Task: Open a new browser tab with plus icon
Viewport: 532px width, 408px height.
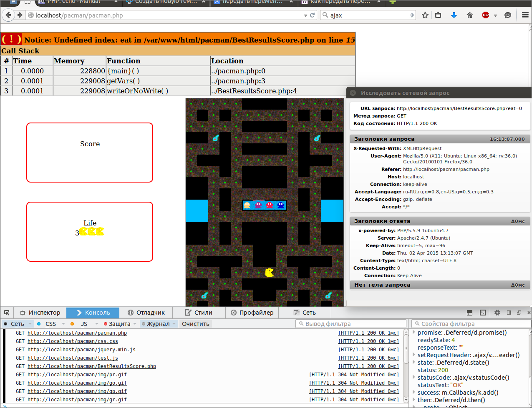Action: (393, 2)
